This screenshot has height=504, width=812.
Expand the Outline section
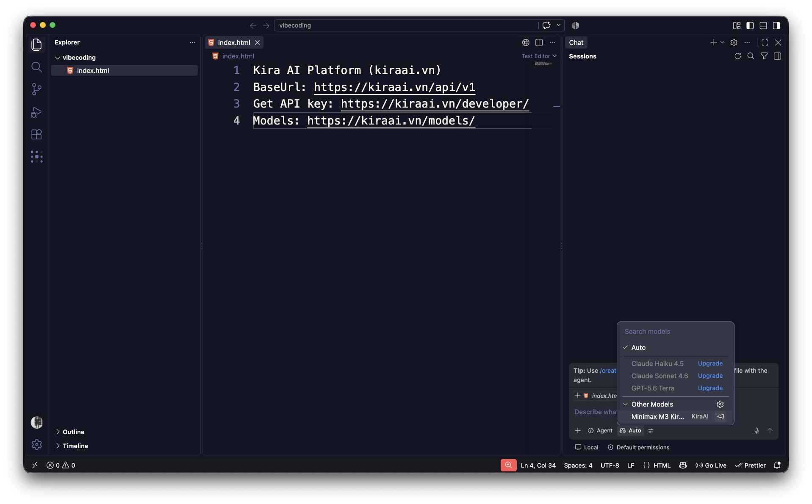[x=58, y=432]
